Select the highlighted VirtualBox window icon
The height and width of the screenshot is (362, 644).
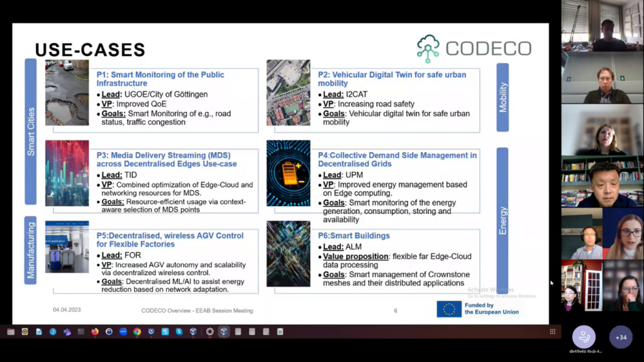coord(224,332)
